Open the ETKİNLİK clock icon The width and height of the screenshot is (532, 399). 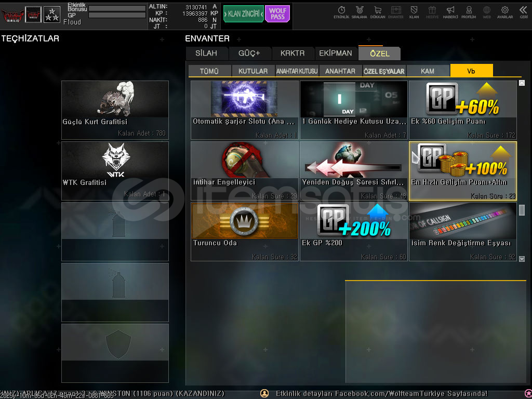341,12
